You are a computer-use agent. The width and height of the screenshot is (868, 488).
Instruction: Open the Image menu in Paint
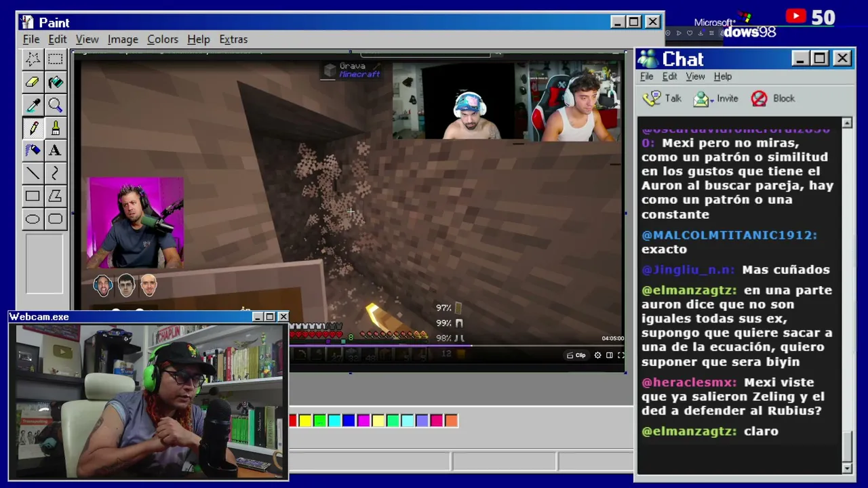click(x=123, y=39)
